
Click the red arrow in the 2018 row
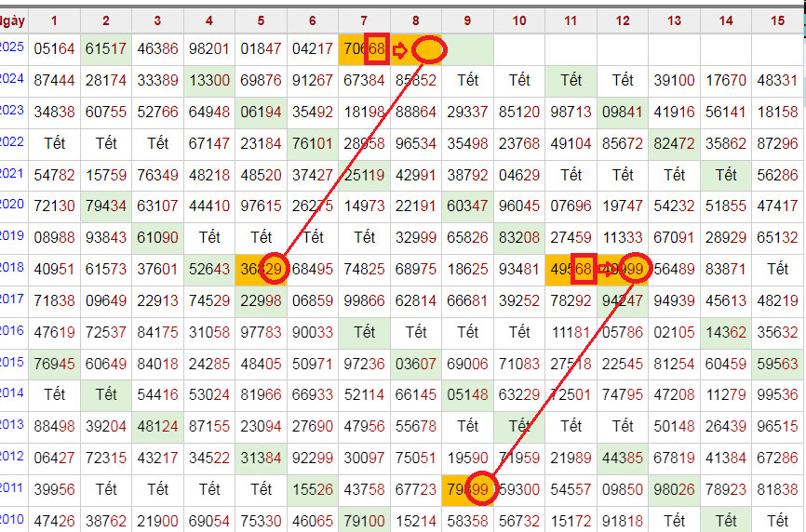[x=607, y=270]
